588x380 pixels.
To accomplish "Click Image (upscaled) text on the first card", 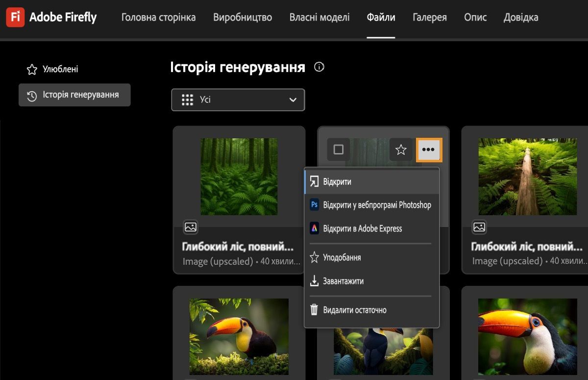I will [218, 262].
